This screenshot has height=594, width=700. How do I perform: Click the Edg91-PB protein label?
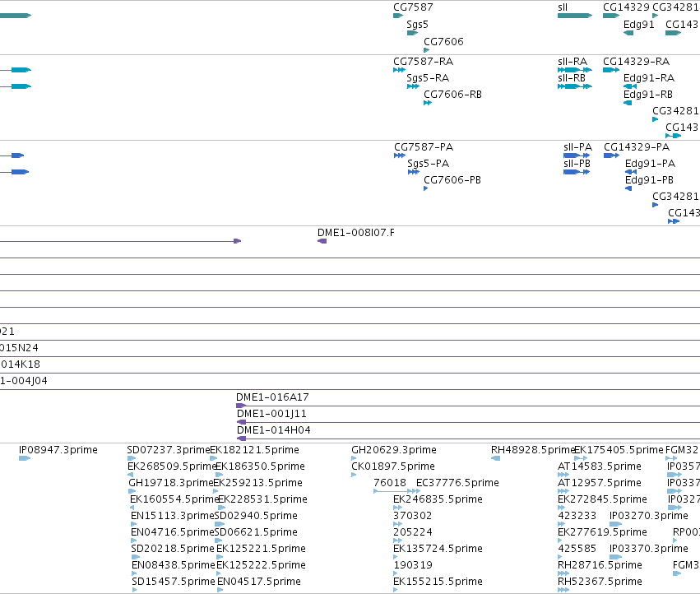pos(650,180)
